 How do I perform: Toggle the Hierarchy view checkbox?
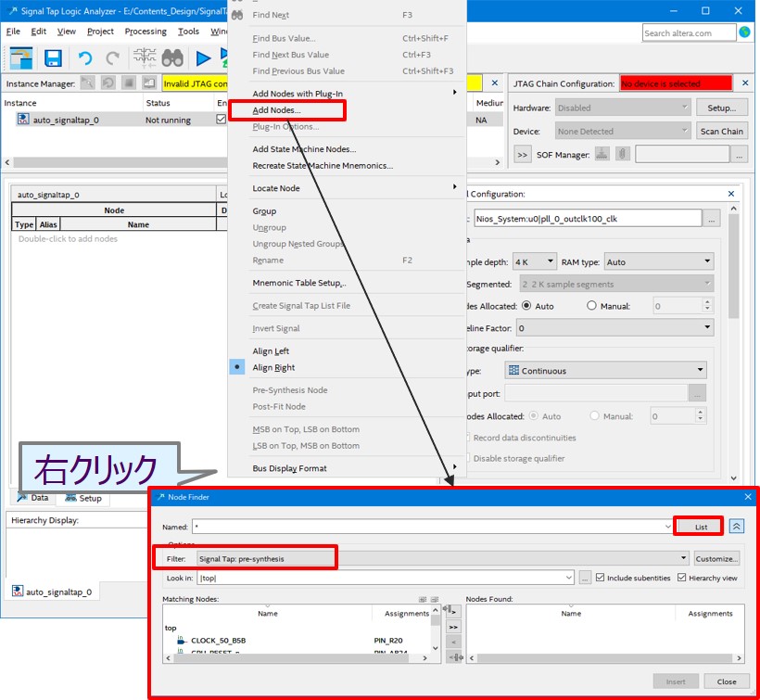[x=682, y=578]
